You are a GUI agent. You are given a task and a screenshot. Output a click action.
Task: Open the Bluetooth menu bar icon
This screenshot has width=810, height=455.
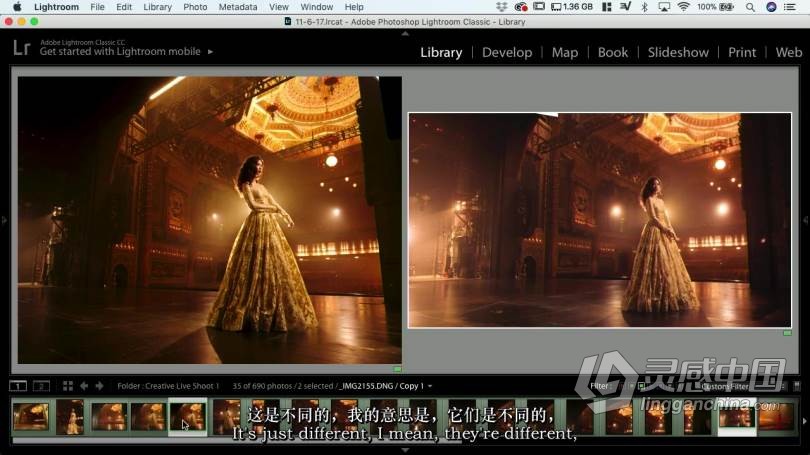pos(644,7)
